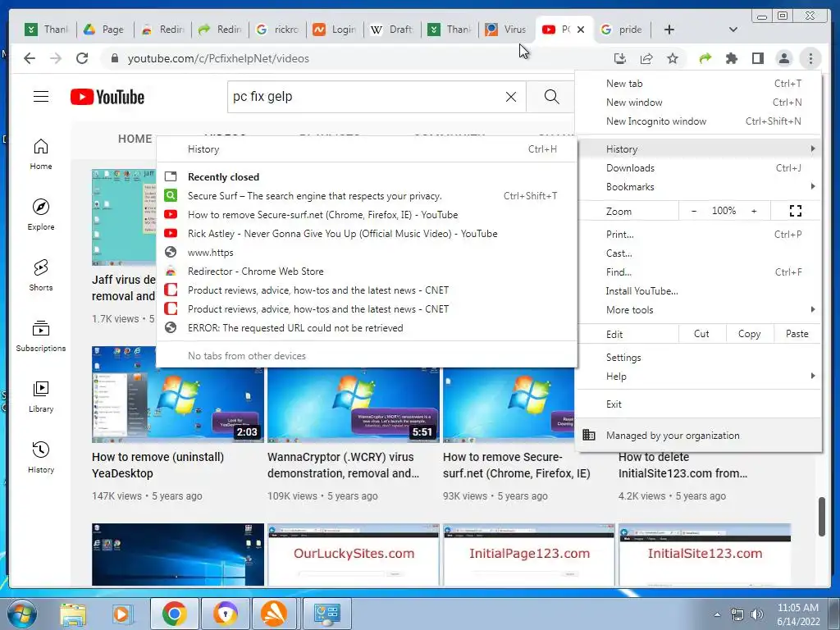
Task: Click the YouTube logo
Action: (107, 97)
